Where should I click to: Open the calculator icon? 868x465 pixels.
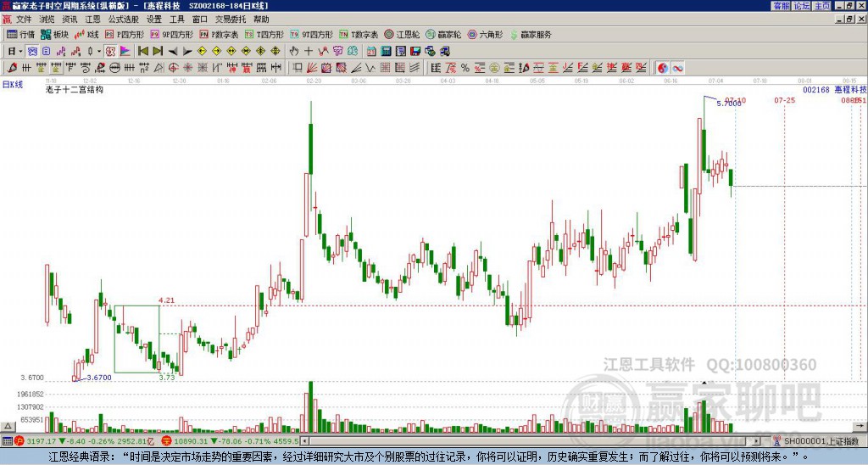[387, 52]
